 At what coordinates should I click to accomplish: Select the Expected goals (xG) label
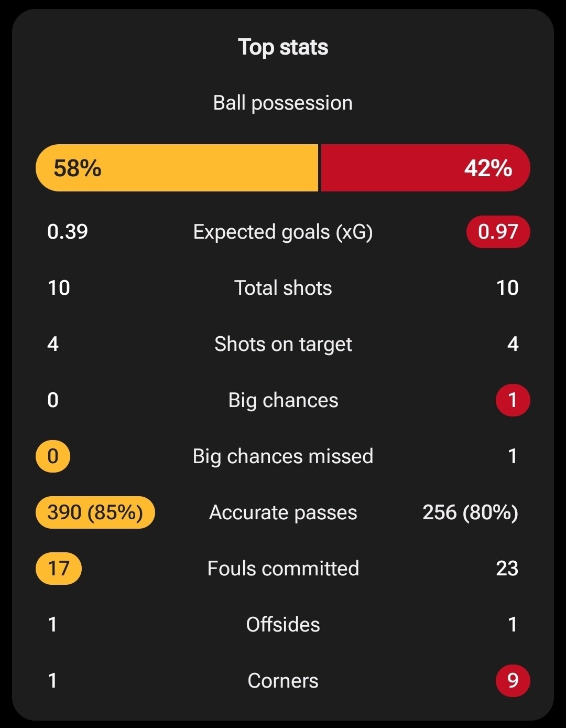pos(283,232)
